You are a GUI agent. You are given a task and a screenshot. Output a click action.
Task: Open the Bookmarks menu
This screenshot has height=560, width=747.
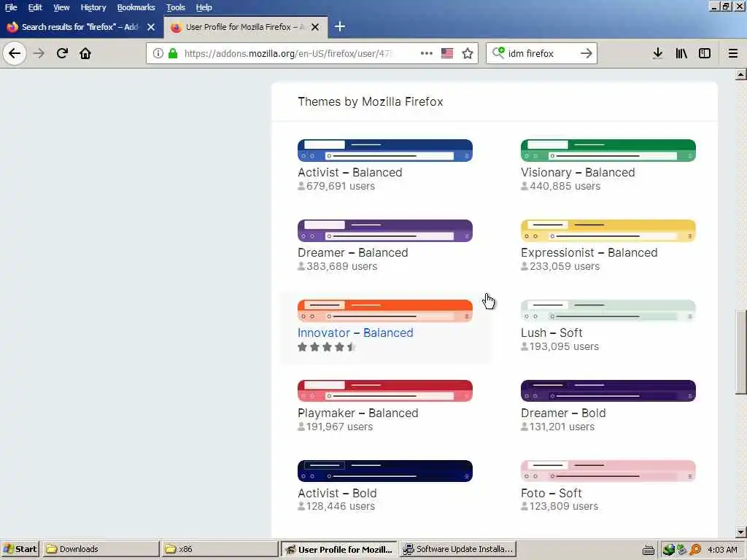click(136, 7)
